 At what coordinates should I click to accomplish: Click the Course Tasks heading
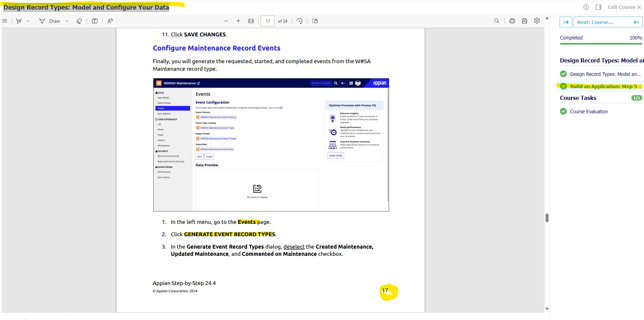[578, 98]
